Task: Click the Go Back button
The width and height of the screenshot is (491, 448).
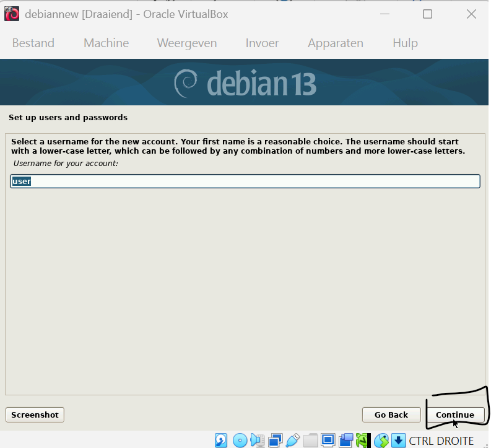Action: tap(391, 415)
